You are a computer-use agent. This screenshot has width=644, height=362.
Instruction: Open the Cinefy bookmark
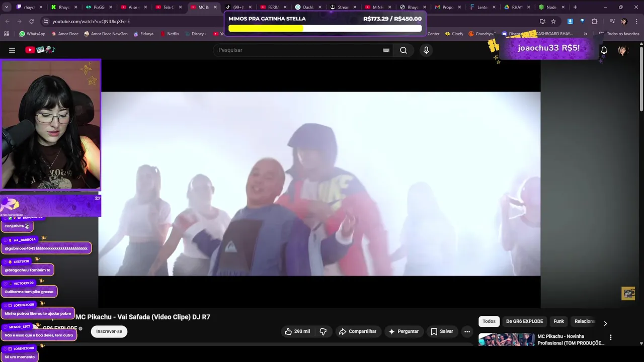pos(454,34)
